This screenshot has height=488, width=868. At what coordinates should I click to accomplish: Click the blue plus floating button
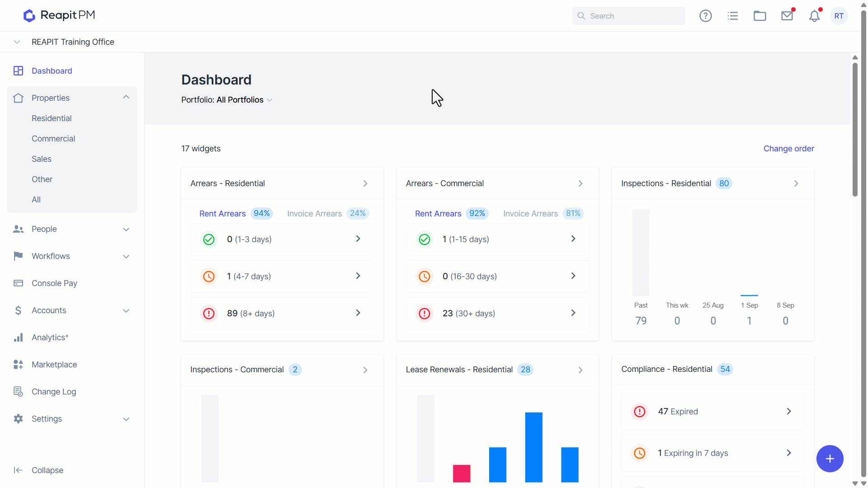pyautogui.click(x=830, y=459)
